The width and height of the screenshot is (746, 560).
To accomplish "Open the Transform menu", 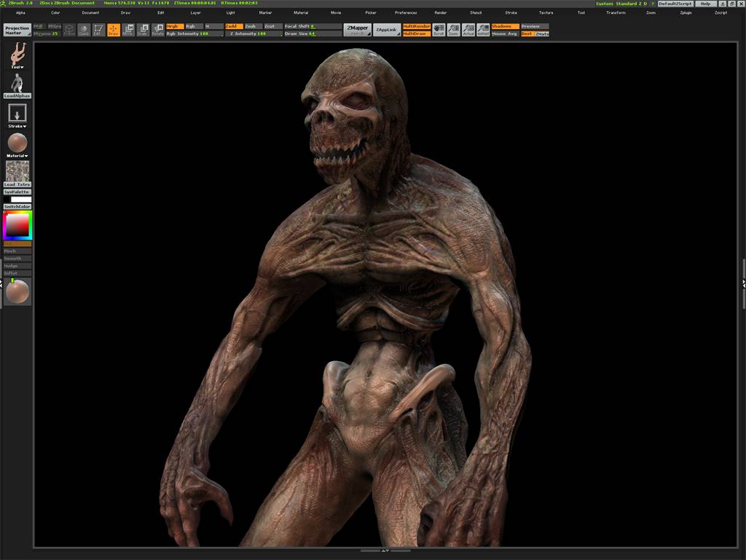I will [616, 13].
